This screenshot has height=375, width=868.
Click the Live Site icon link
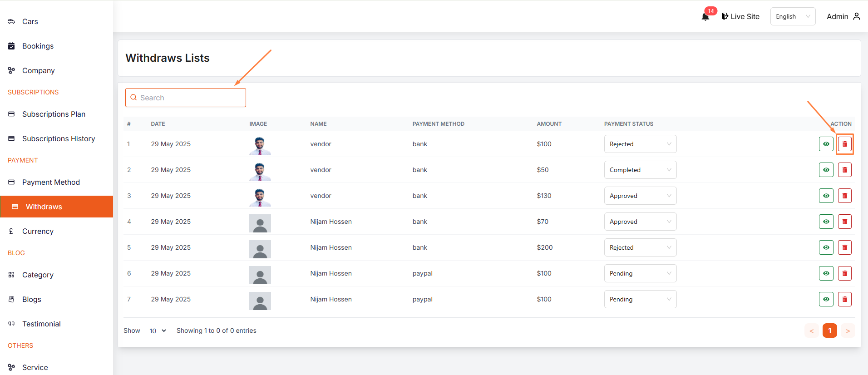click(725, 16)
